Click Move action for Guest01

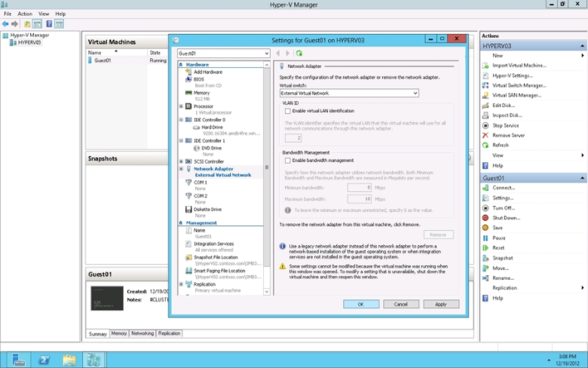pyautogui.click(x=501, y=268)
